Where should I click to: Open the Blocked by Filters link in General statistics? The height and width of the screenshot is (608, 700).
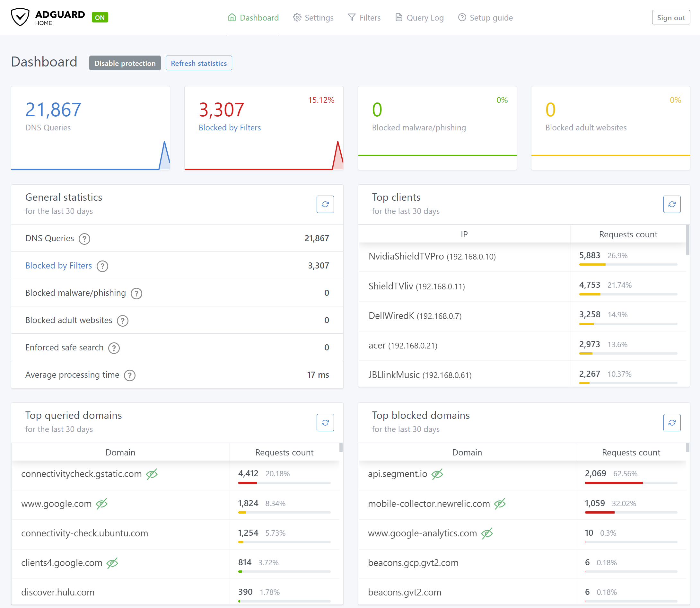[59, 266]
